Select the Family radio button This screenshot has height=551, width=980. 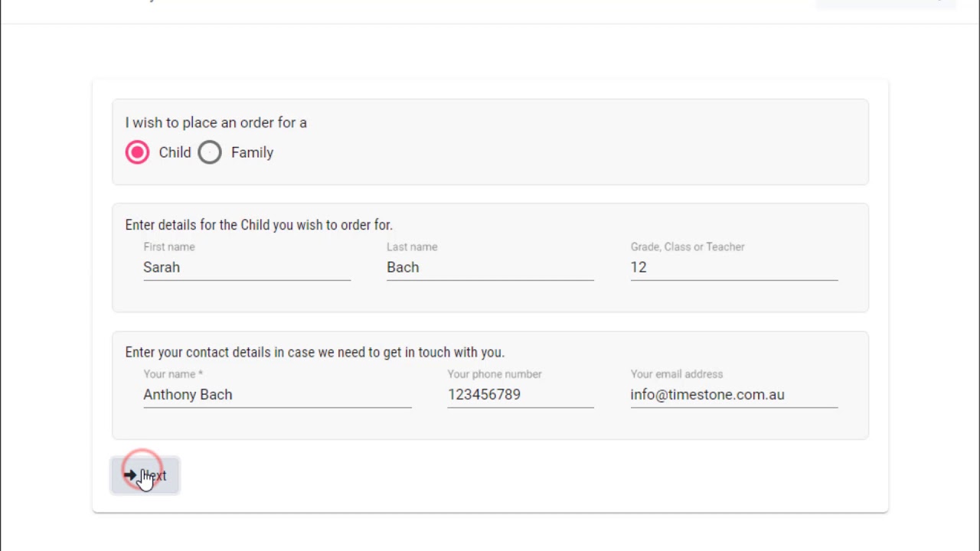[210, 152]
